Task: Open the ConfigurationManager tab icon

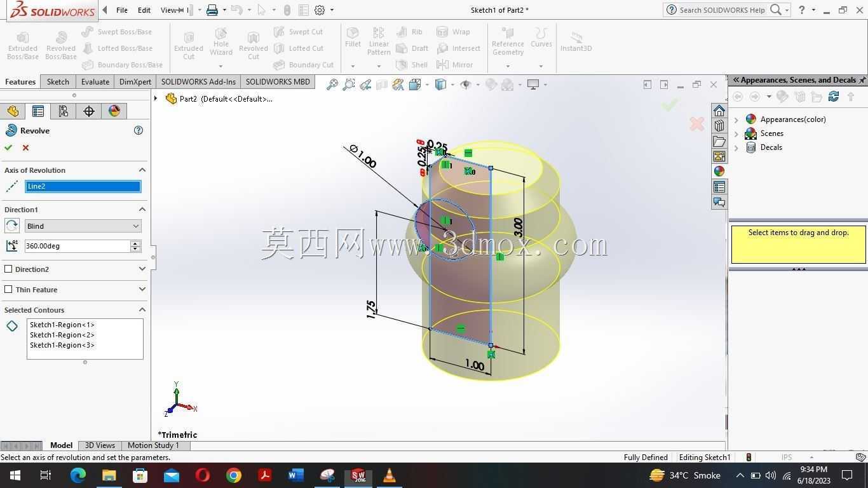Action: 64,111
